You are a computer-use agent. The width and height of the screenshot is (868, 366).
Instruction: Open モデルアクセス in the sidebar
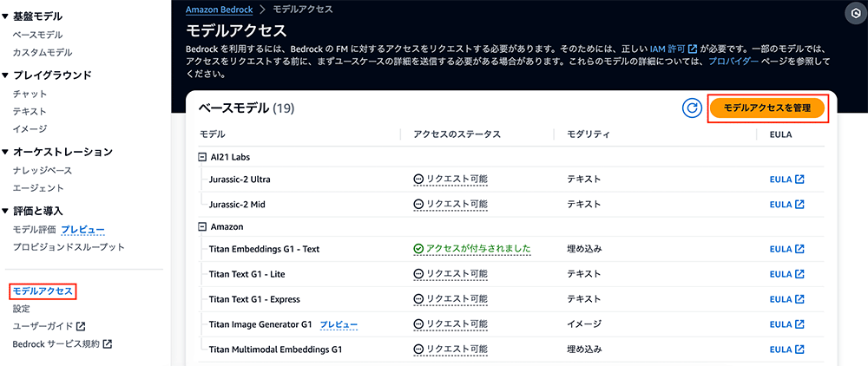pos(43,291)
